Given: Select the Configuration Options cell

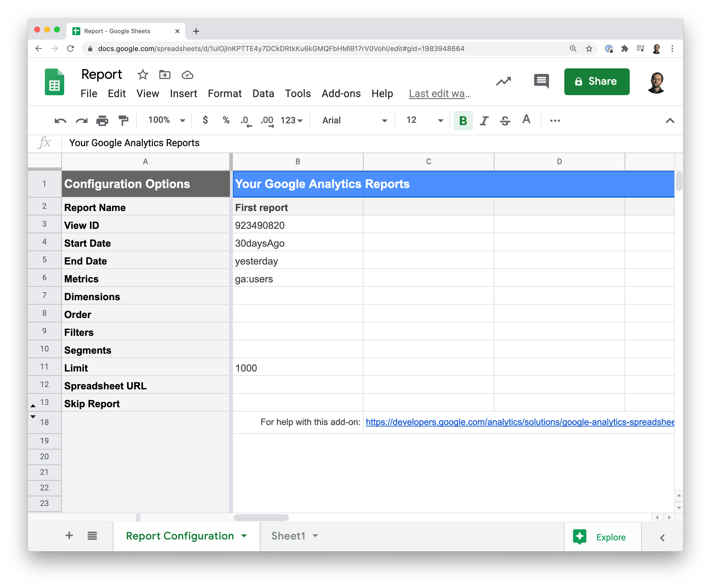Looking at the screenshot, I should point(146,184).
